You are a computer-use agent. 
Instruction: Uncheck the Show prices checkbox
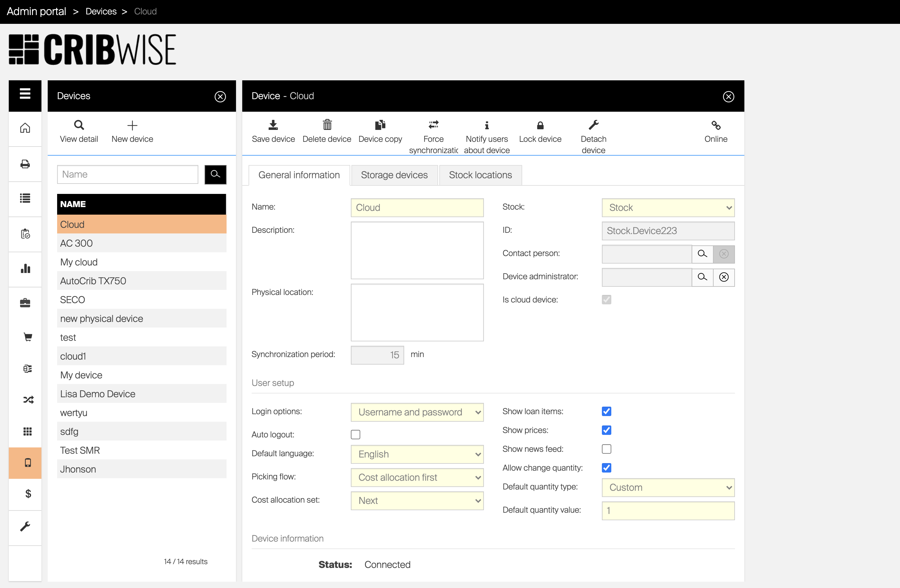tap(606, 430)
